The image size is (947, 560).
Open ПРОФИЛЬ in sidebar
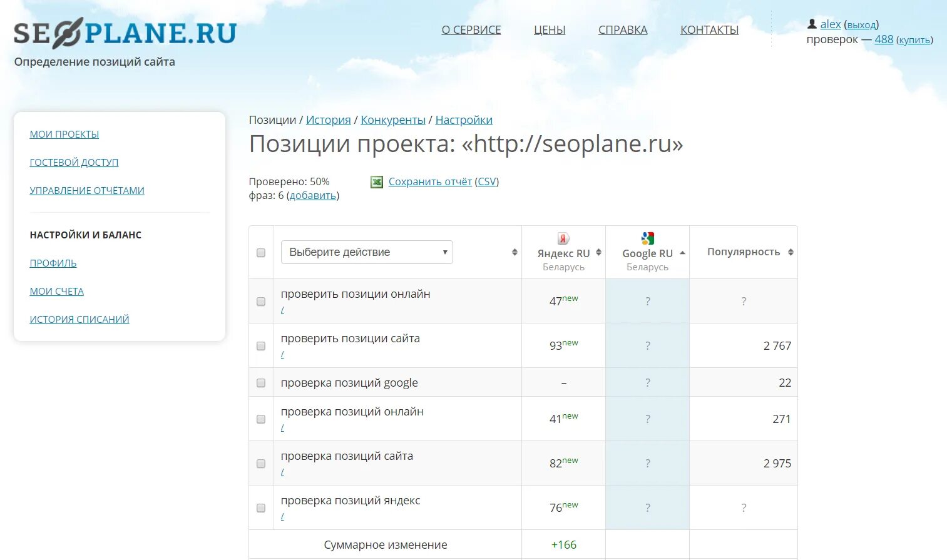[53, 263]
